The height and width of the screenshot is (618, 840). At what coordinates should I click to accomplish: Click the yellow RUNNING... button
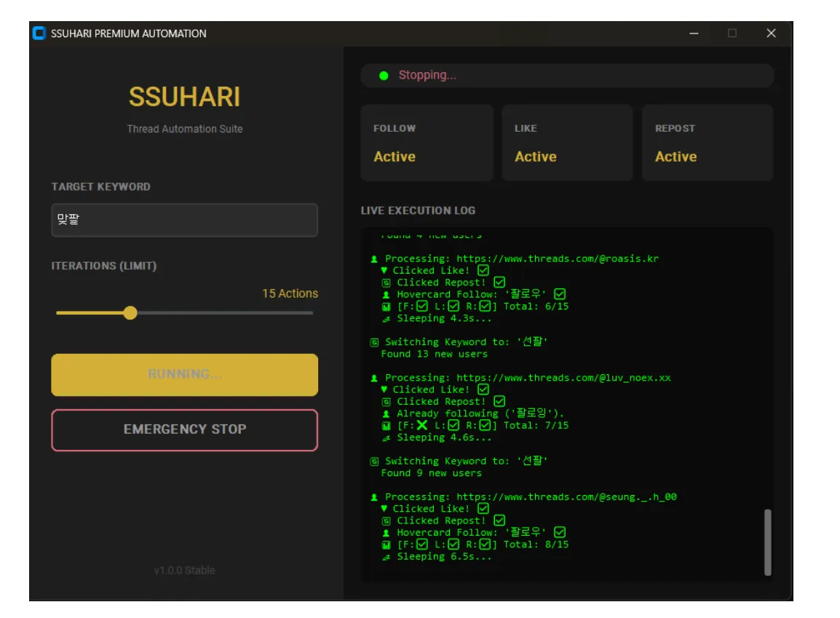tap(184, 375)
